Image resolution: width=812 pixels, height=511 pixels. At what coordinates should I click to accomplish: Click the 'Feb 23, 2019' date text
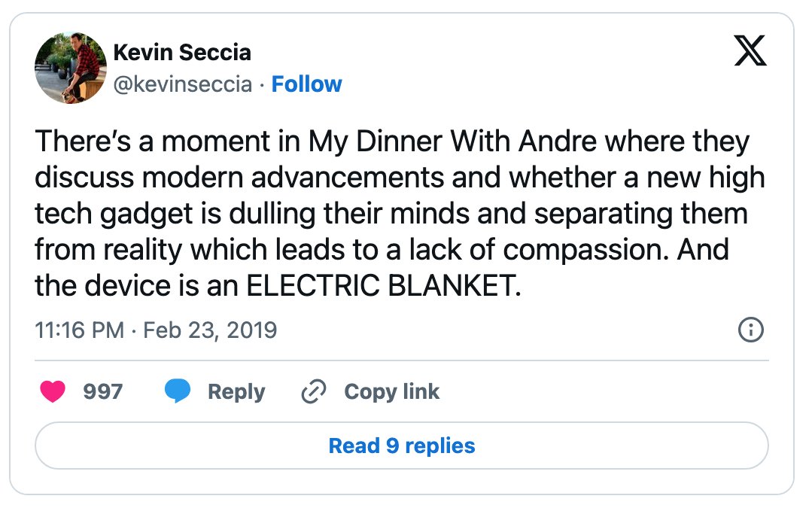click(210, 330)
